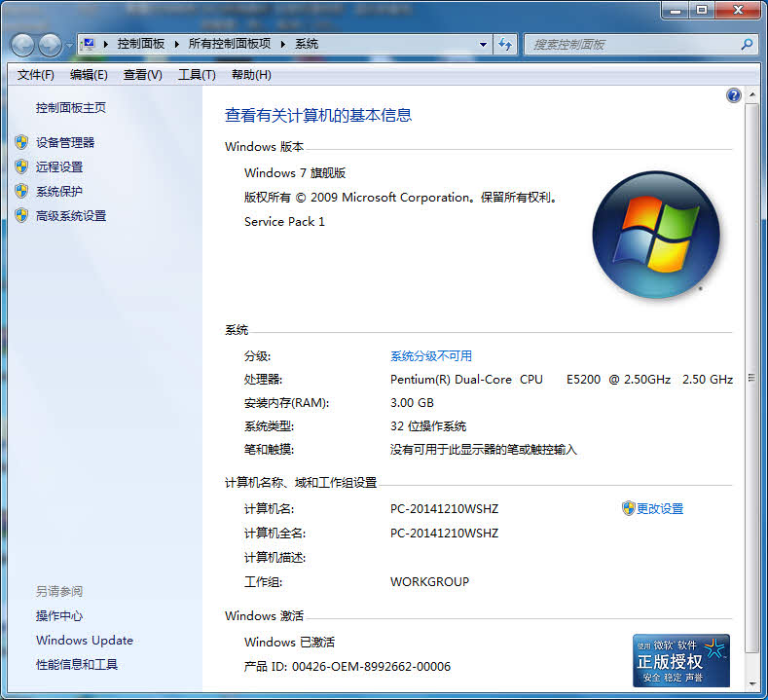Open 远程设置 in the sidebar
This screenshot has height=700, width=768.
click(59, 166)
